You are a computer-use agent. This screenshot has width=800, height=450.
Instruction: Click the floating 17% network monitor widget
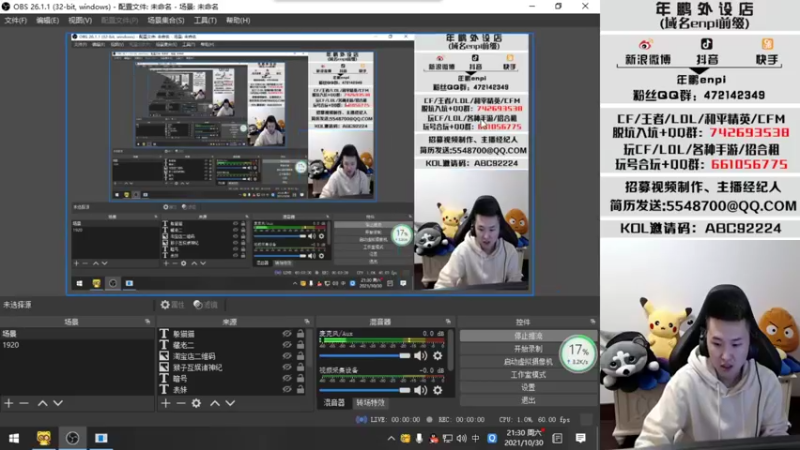(x=578, y=354)
